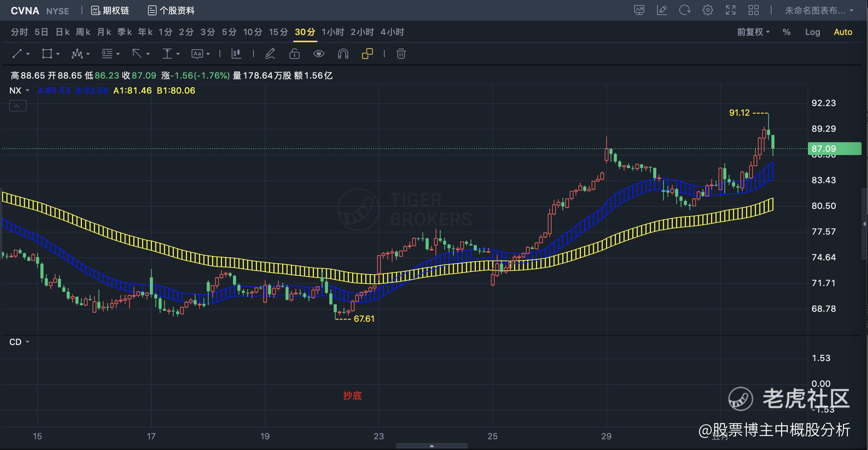Click the refresh chart icon
Screen dimensions: 868x450
[685, 10]
